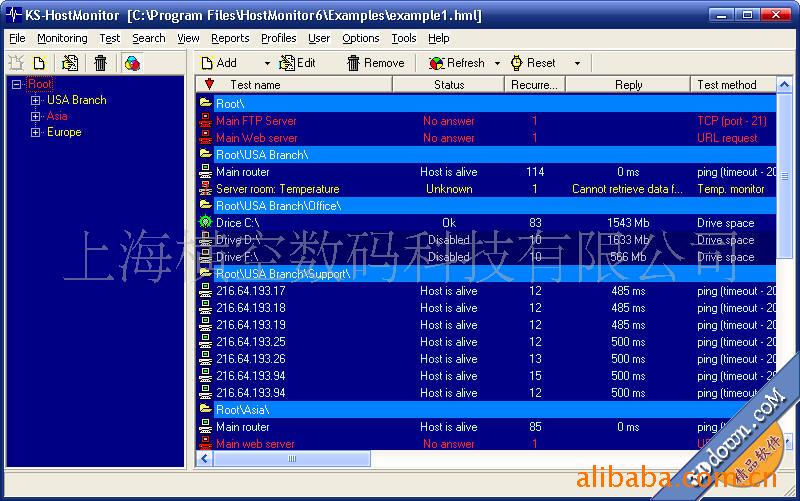Click the Server room: Temperature status icon
This screenshot has width=800, height=501.
(x=205, y=189)
